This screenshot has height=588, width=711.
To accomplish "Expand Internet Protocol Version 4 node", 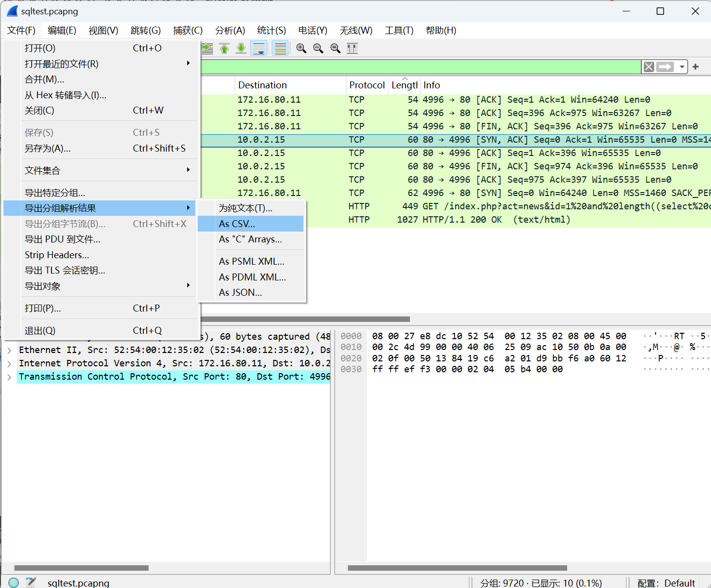I will 9,363.
